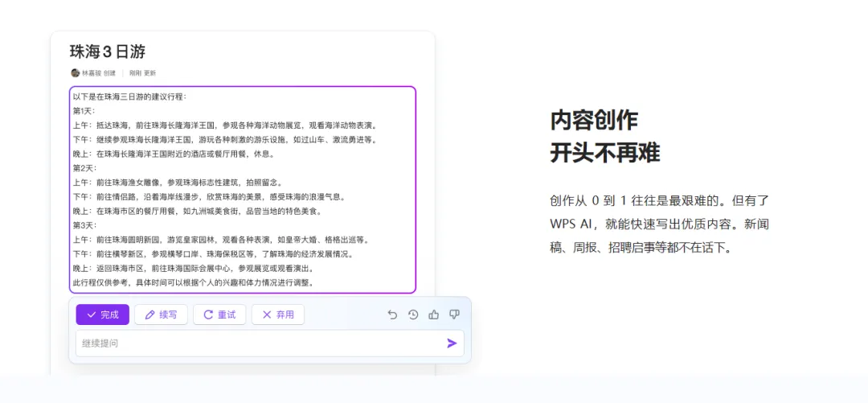Click the X icon in 弃用 button

[267, 315]
